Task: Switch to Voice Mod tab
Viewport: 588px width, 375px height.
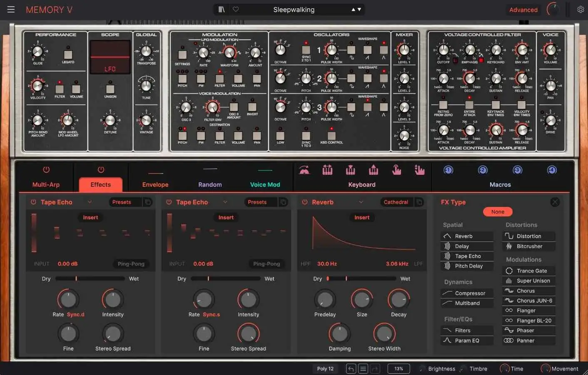Action: pos(265,184)
